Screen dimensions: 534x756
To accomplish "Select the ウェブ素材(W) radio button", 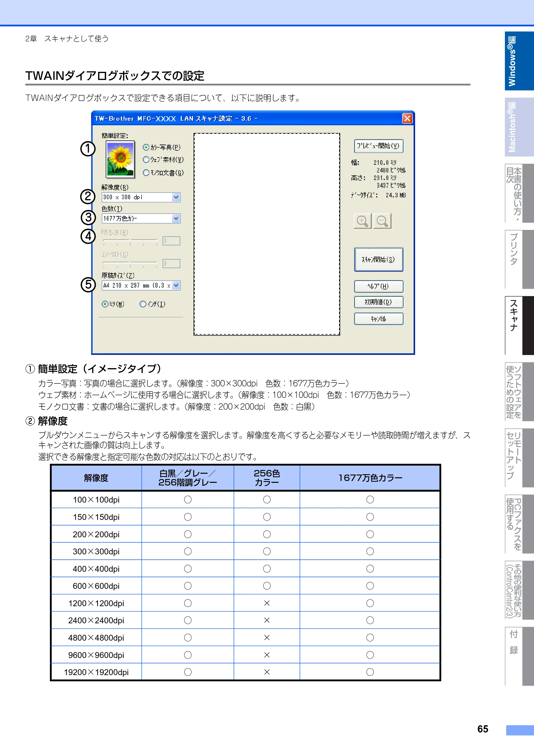I will 146,160.
